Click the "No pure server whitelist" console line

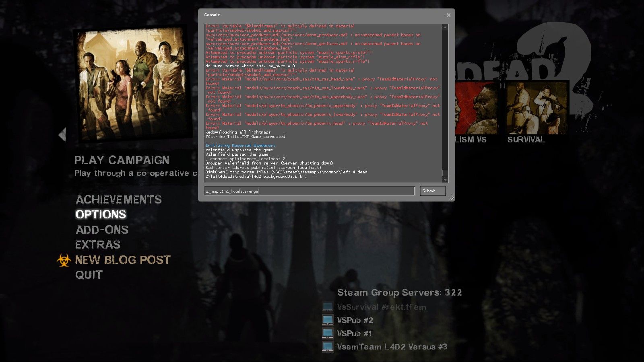[250, 66]
